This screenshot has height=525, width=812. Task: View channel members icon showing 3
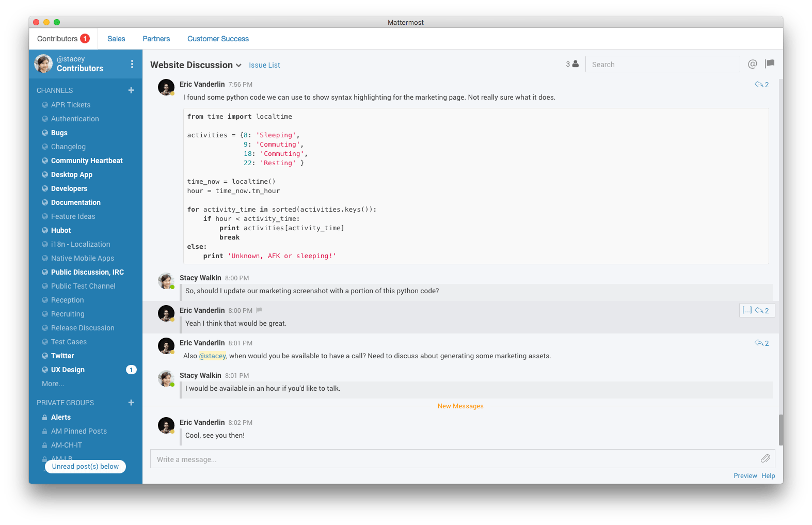coord(572,64)
